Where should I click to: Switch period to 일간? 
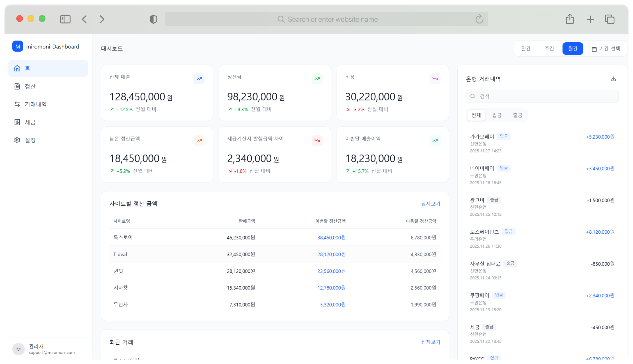[526, 49]
